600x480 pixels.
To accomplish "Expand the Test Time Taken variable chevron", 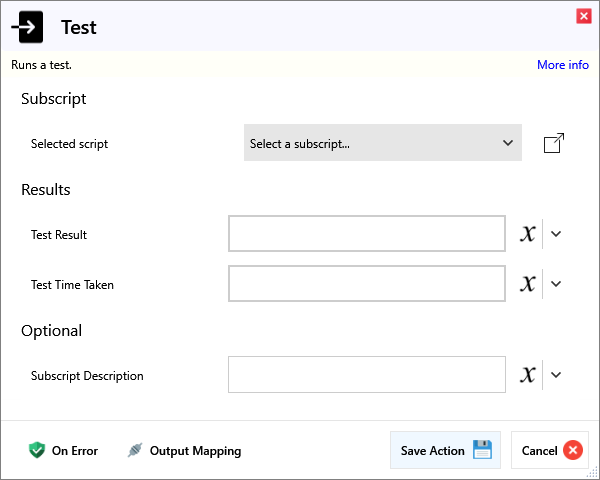I will click(x=557, y=284).
